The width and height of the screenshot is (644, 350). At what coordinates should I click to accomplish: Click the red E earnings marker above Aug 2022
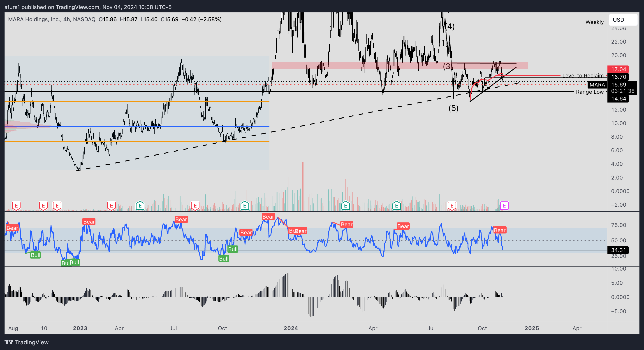pyautogui.click(x=16, y=206)
